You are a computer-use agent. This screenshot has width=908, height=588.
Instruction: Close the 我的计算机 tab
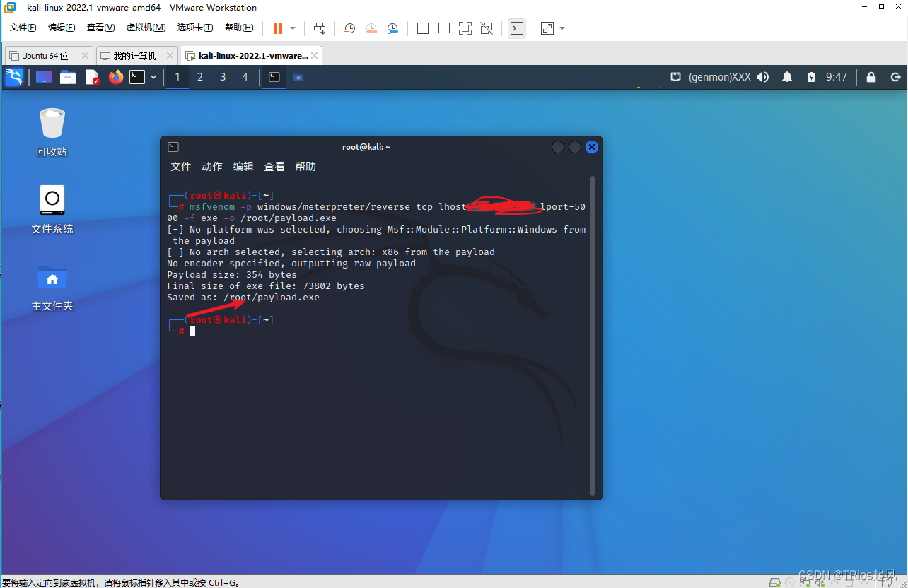pyautogui.click(x=170, y=55)
